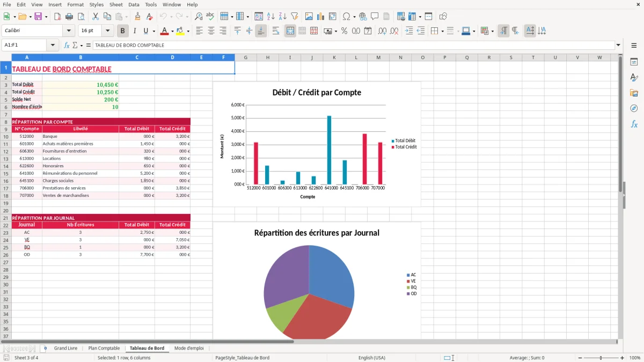Viewport: 644px width, 362px height.
Task: Toggle Italic formatting
Action: pyautogui.click(x=135, y=31)
